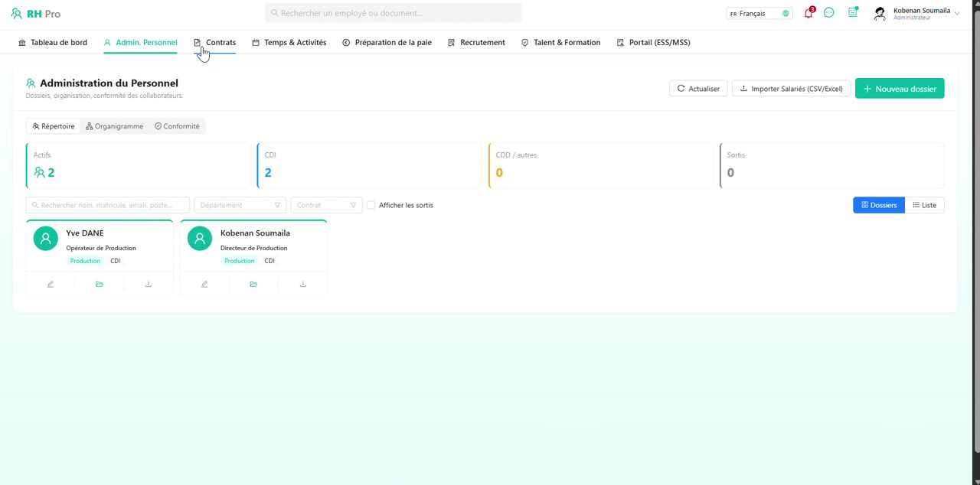Download Yve DANE's file
The image size is (980, 485).
149,285
